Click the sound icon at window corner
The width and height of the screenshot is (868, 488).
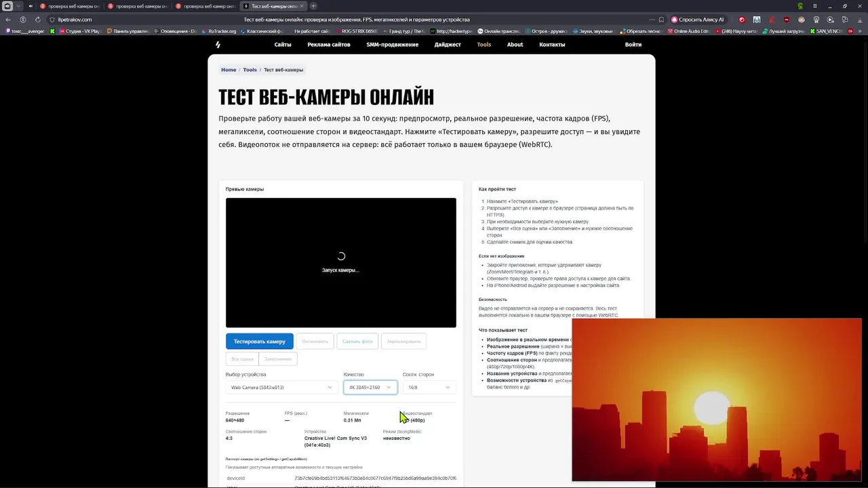coord(7,6)
